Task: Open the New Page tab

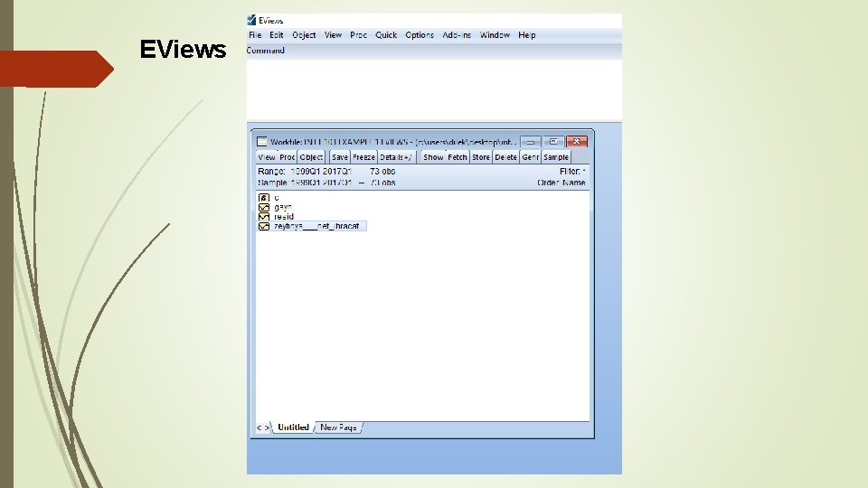Action: [338, 427]
